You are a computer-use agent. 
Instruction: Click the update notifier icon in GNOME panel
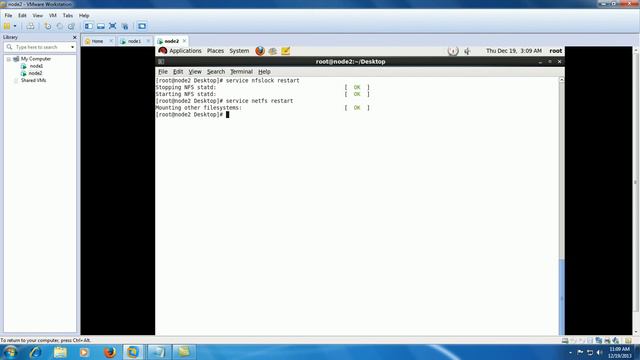click(453, 51)
